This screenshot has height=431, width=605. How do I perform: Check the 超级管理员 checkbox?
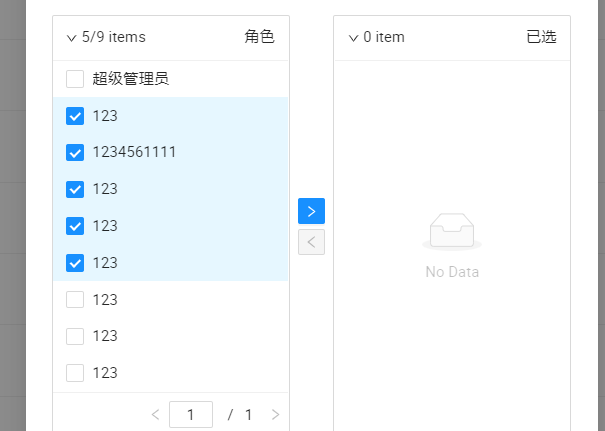(x=75, y=79)
